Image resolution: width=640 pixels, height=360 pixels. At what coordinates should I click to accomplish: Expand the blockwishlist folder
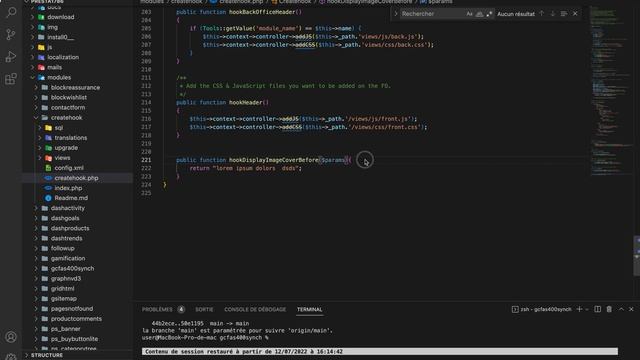(36, 98)
